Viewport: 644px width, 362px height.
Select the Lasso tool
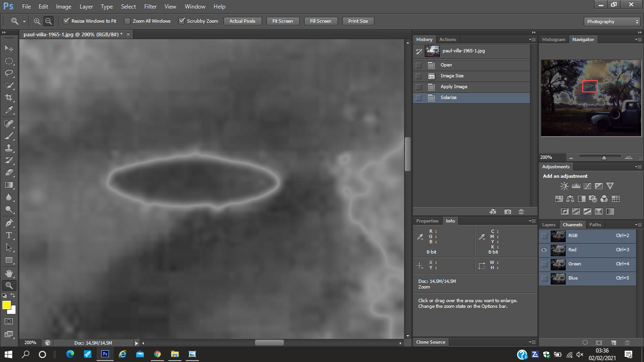(x=9, y=73)
